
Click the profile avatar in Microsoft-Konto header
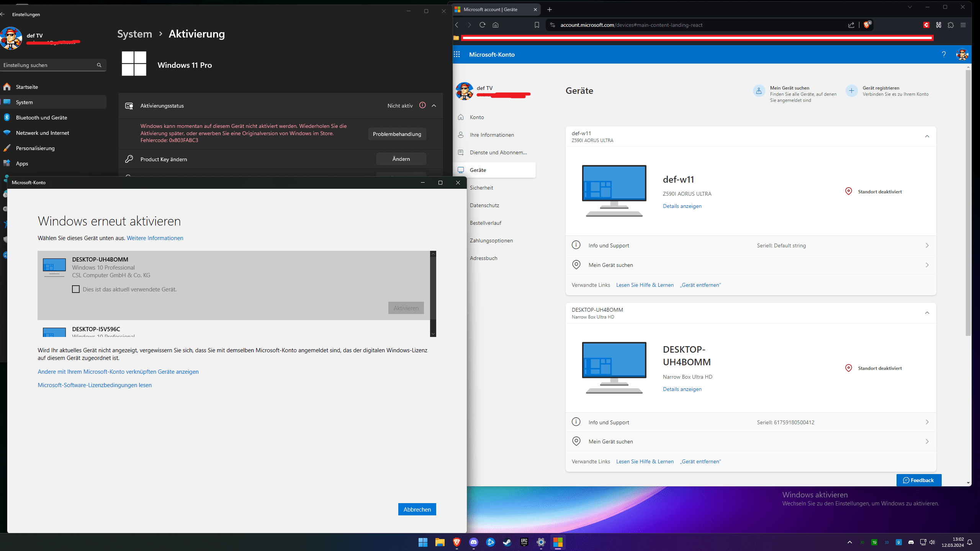962,54
